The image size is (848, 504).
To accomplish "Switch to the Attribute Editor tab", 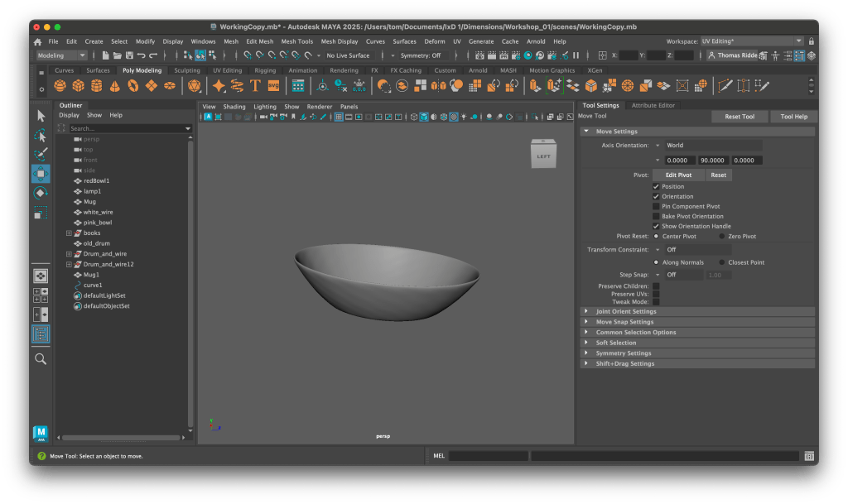I will tap(653, 106).
